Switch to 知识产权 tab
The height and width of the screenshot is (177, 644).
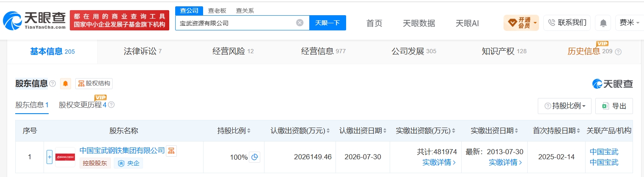click(504, 52)
